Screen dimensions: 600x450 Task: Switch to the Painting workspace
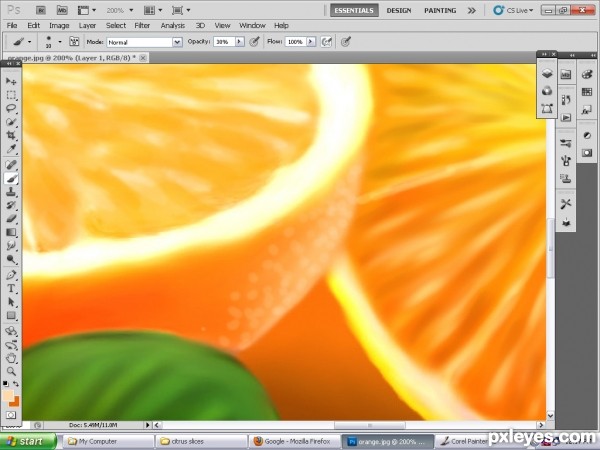tap(440, 11)
